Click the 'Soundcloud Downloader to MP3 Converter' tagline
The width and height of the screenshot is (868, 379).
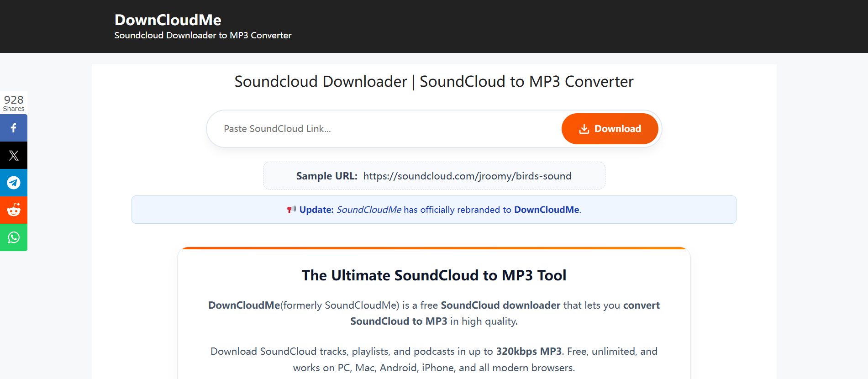coord(203,35)
